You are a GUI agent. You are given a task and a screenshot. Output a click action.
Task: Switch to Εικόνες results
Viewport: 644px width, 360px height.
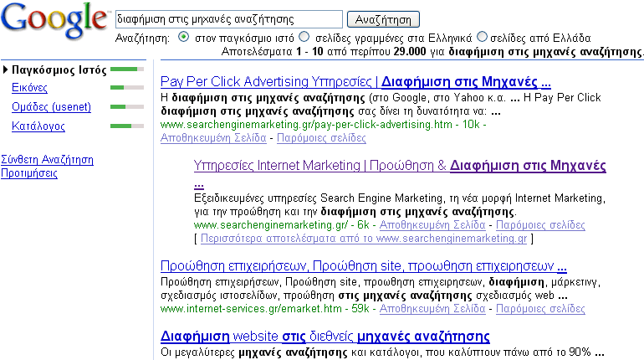[29, 88]
